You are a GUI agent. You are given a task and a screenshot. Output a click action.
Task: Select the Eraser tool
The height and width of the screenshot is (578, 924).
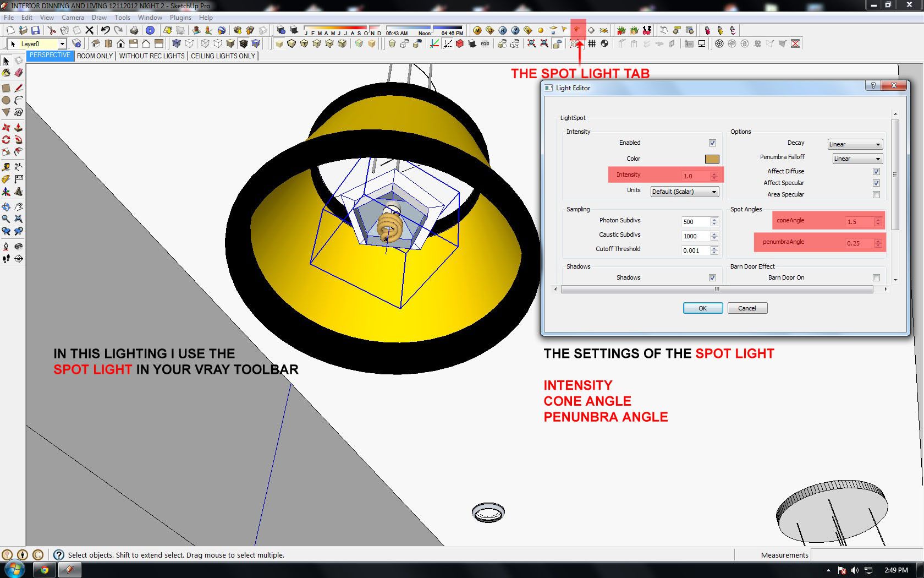(x=19, y=73)
